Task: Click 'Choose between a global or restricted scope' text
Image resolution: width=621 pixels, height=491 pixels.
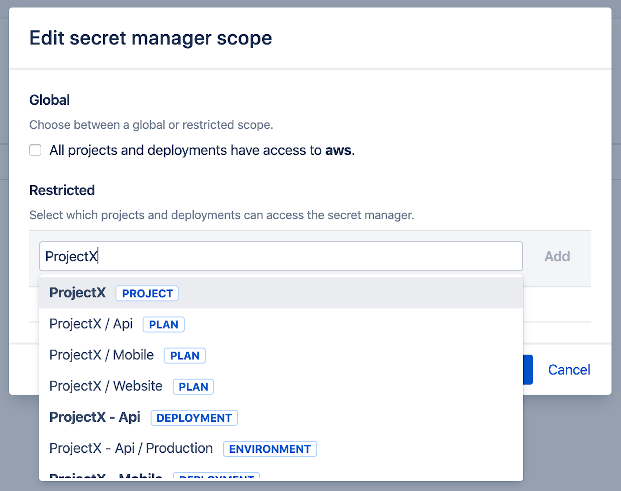Action: [x=151, y=125]
